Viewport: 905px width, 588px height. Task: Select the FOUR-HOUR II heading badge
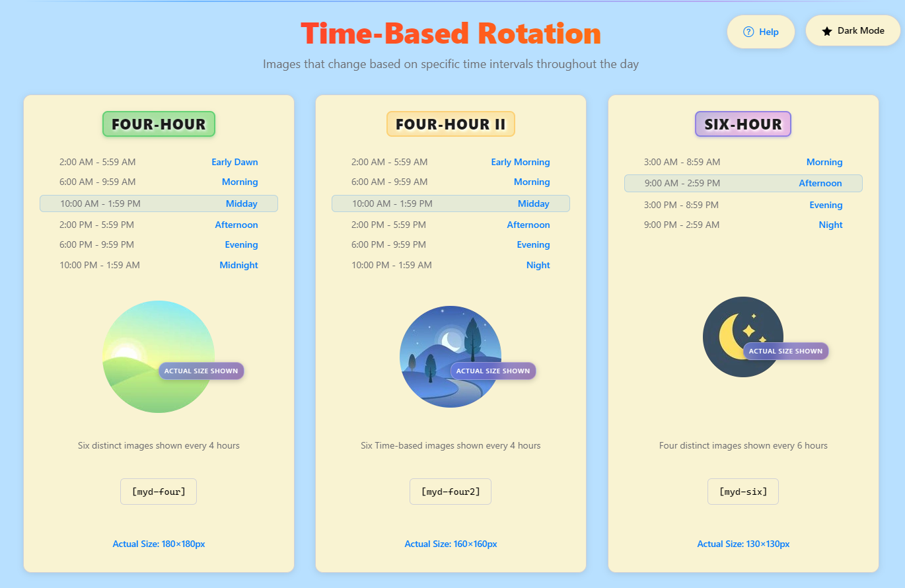(451, 124)
